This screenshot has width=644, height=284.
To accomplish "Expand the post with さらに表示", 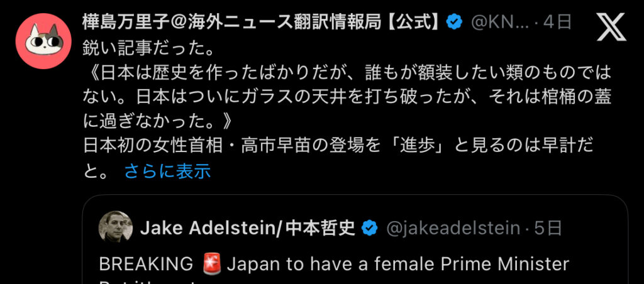I will (x=167, y=170).
